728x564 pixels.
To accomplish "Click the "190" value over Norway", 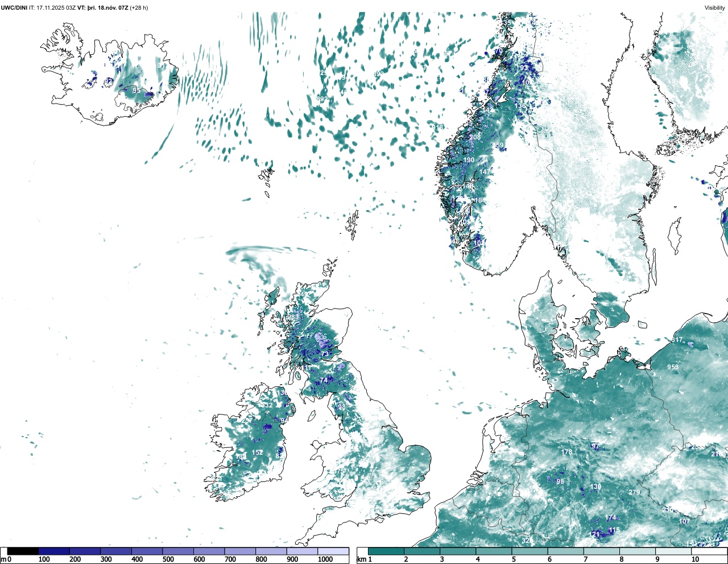I will [x=469, y=160].
